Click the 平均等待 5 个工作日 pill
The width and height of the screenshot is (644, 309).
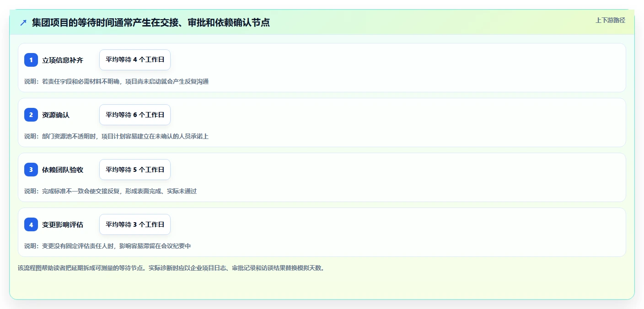(x=135, y=170)
